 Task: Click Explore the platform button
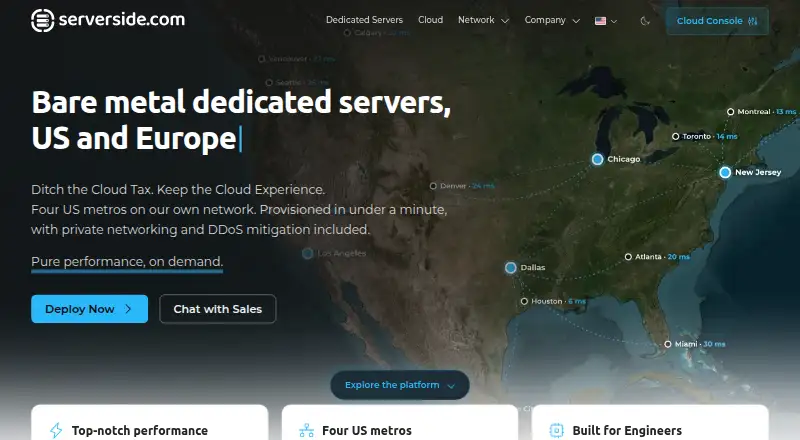399,385
